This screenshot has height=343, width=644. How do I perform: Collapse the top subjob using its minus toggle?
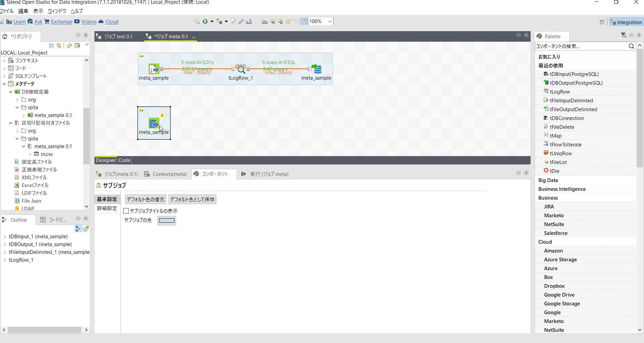142,56
